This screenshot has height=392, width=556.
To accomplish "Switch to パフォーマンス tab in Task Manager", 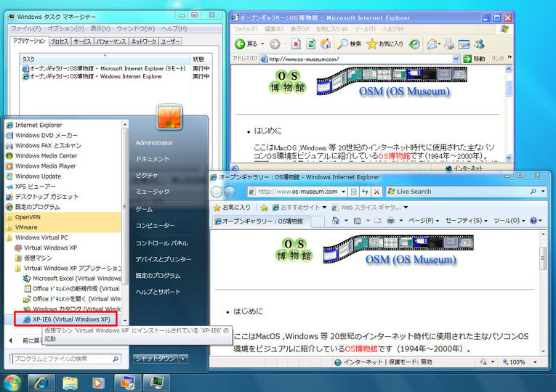I will coord(111,41).
